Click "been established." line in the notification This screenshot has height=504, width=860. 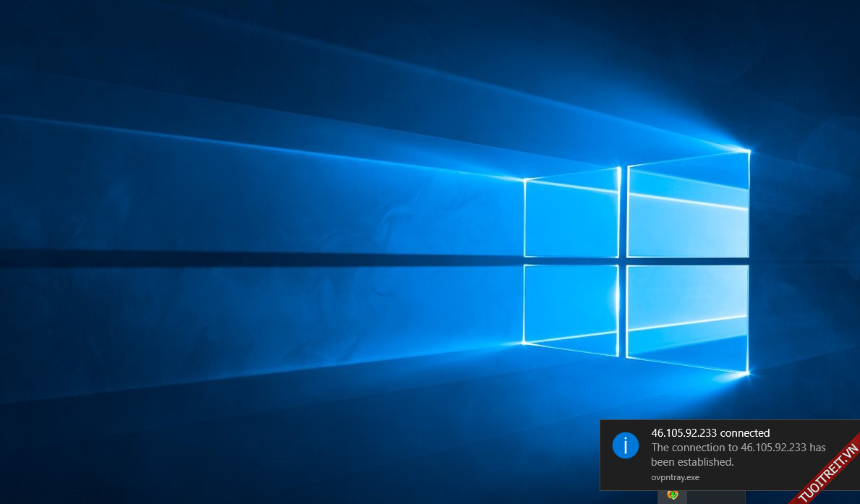(x=692, y=461)
